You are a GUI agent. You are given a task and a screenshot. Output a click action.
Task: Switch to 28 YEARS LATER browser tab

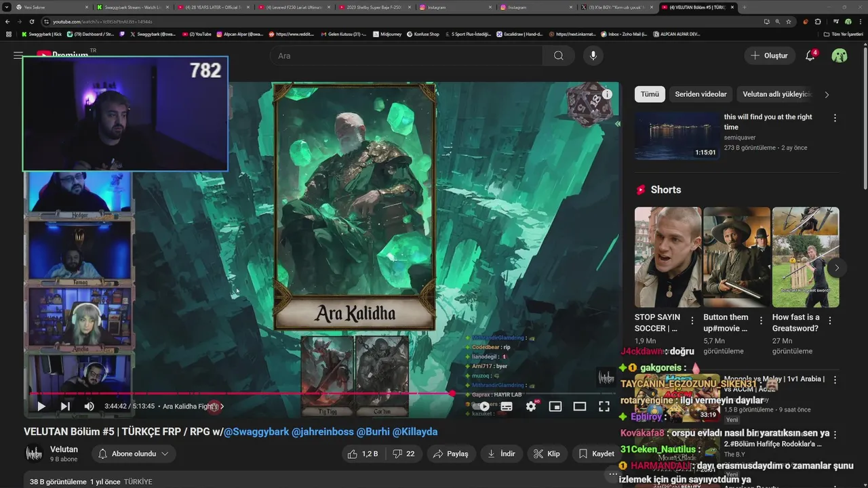212,7
